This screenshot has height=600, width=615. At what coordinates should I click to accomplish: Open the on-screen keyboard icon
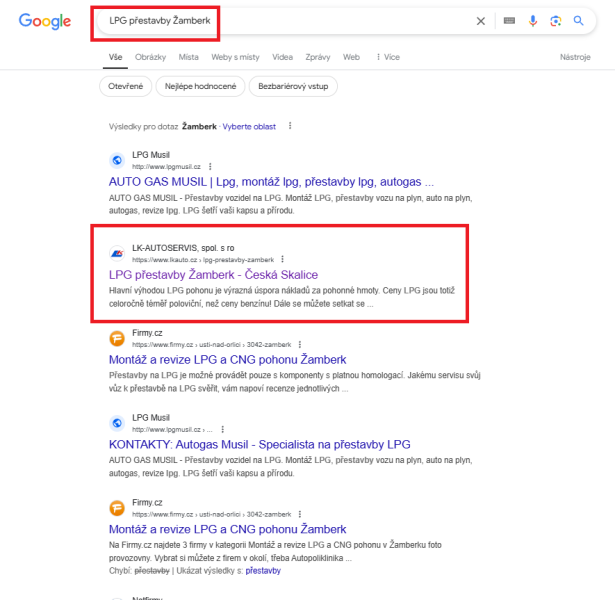509,20
